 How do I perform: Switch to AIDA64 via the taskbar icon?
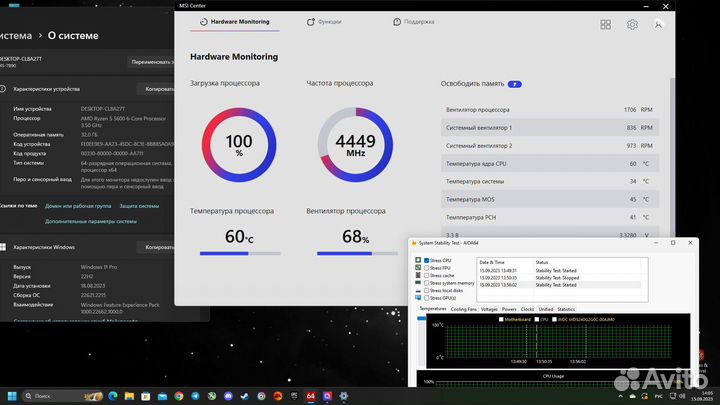click(311, 396)
